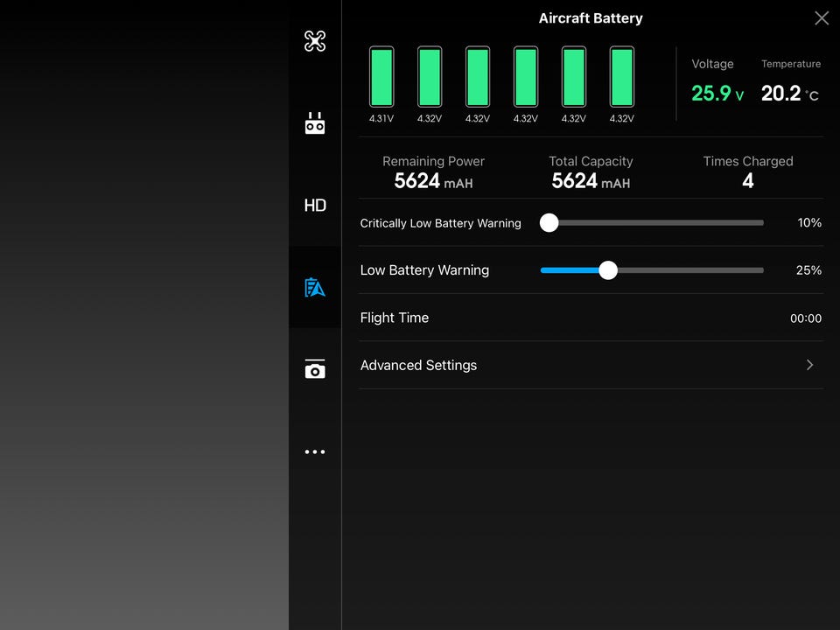Click the 20.2 °C temperature reading
This screenshot has height=630, width=840.
(789, 94)
